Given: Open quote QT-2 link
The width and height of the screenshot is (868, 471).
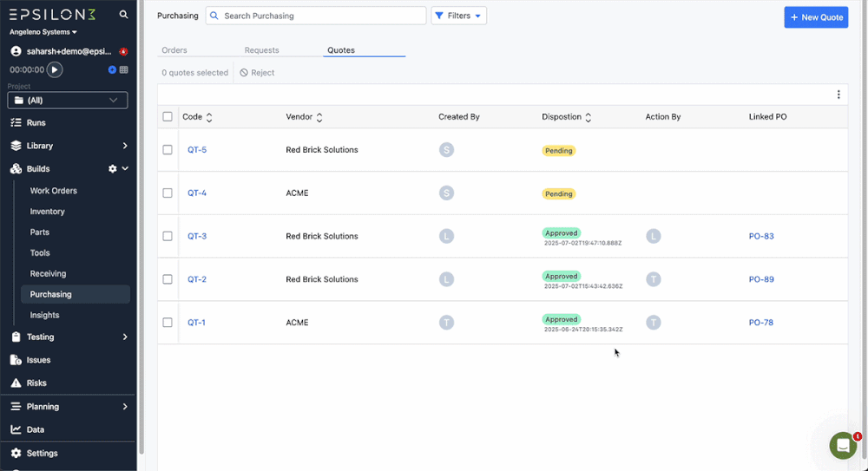Looking at the screenshot, I should [196, 279].
